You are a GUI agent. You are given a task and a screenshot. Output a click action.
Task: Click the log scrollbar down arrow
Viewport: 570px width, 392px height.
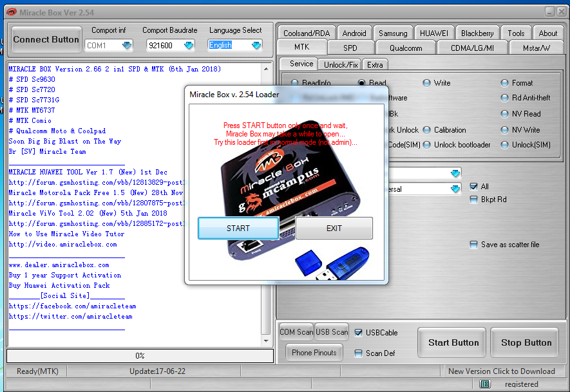(266, 341)
